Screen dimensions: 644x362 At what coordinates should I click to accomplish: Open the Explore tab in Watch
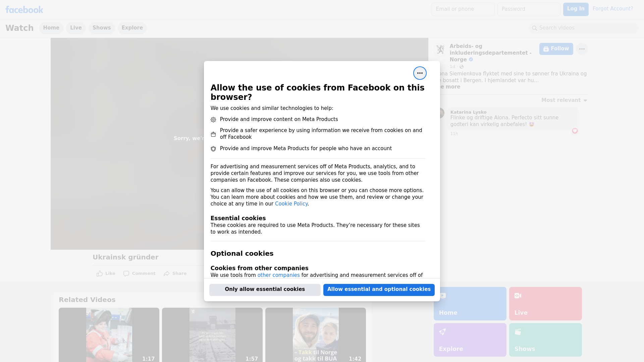132,28
